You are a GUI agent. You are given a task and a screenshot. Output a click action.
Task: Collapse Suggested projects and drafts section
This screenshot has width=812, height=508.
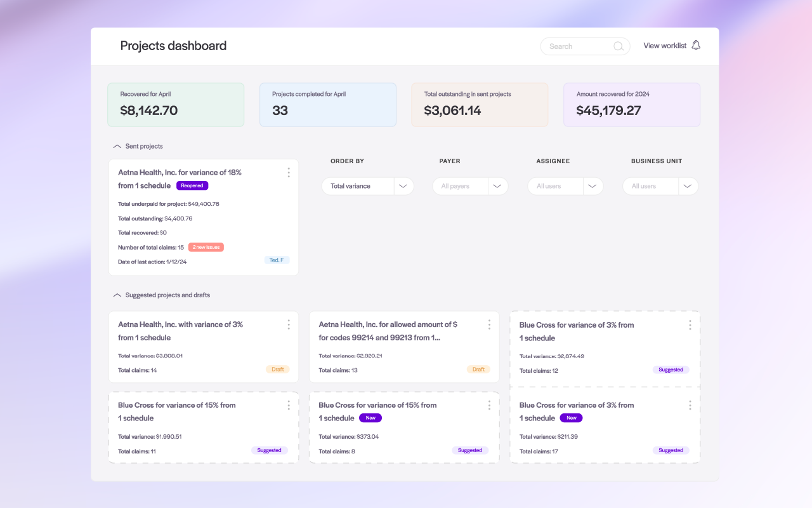pos(117,295)
